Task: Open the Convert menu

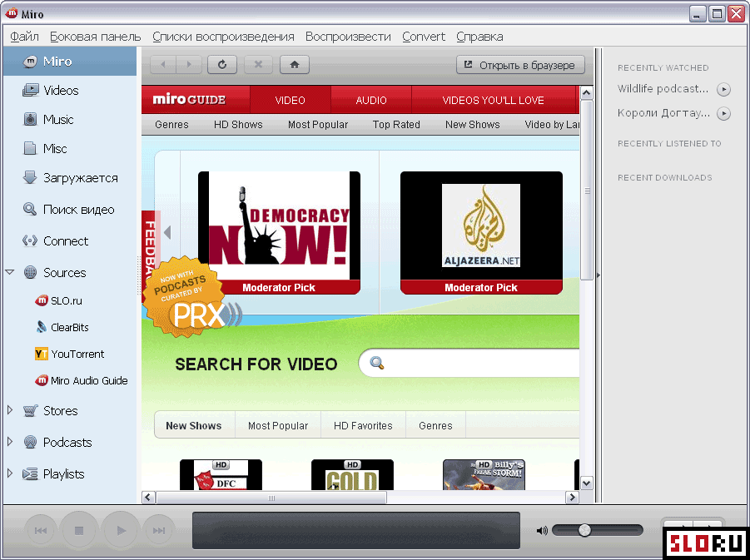Action: [424, 37]
